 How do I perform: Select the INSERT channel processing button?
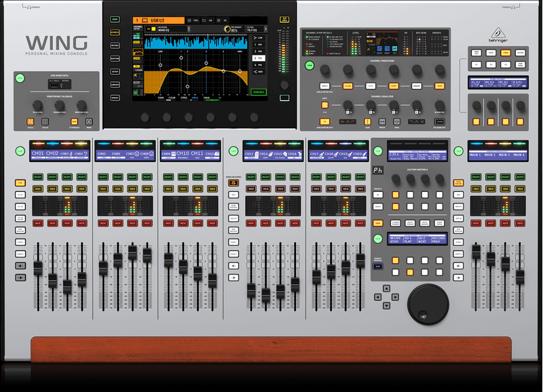coord(416,86)
